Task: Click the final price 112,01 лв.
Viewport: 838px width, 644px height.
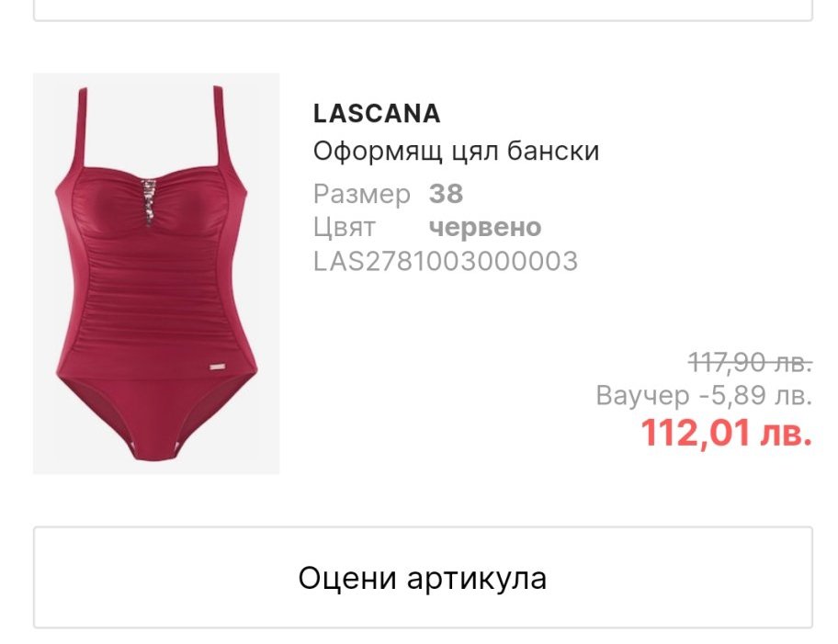Action: coord(726,433)
